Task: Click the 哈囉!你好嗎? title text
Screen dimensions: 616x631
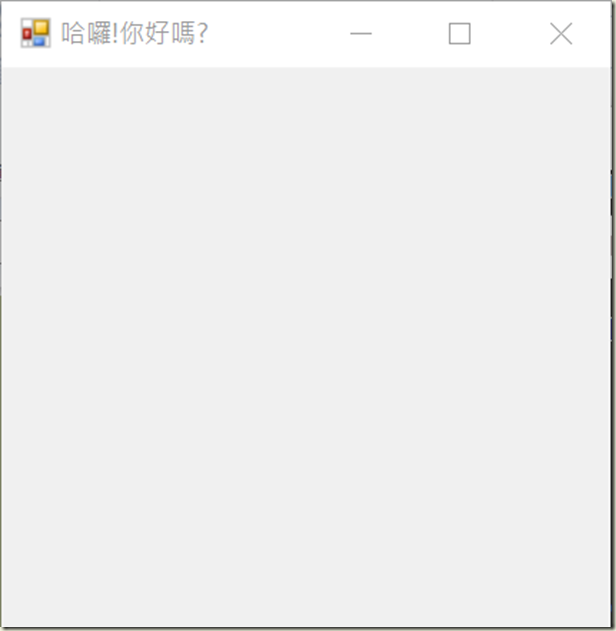Action: [134, 33]
